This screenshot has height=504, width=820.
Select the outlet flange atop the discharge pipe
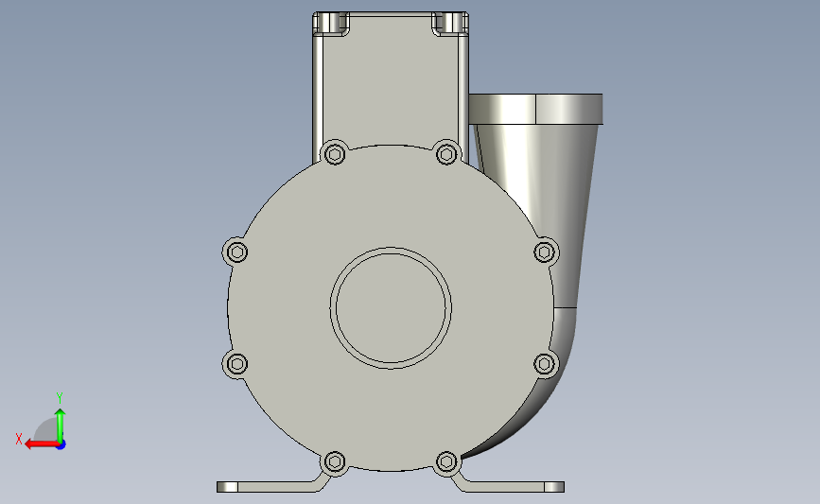coord(535,110)
